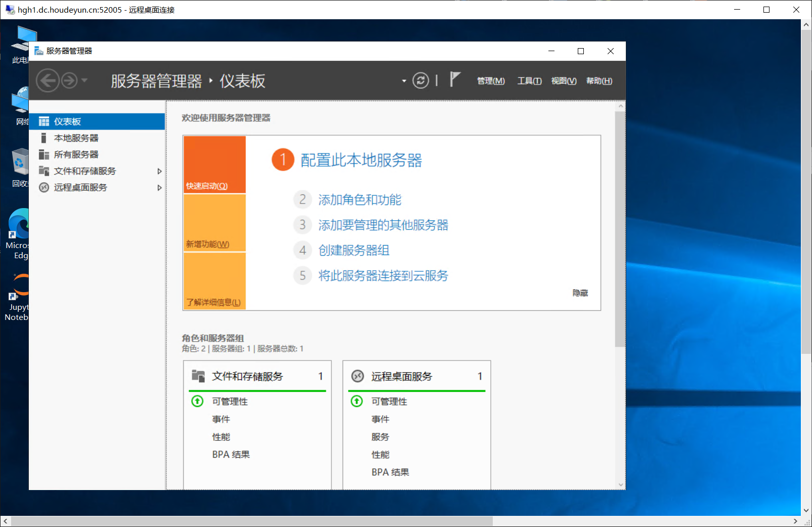812x527 pixels.
Task: Open BPA 结果 in the 文件和存储服务 tile
Action: 231,455
